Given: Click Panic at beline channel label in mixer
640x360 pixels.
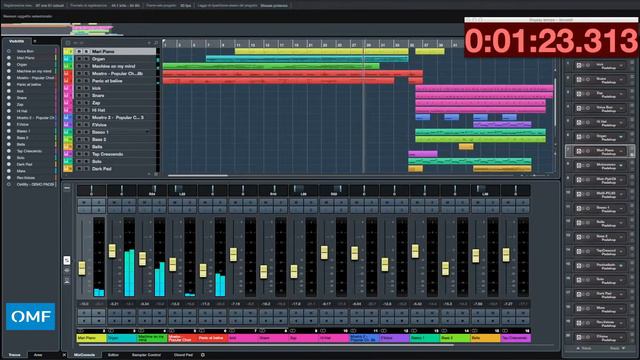Looking at the screenshot, I should pos(213,338).
